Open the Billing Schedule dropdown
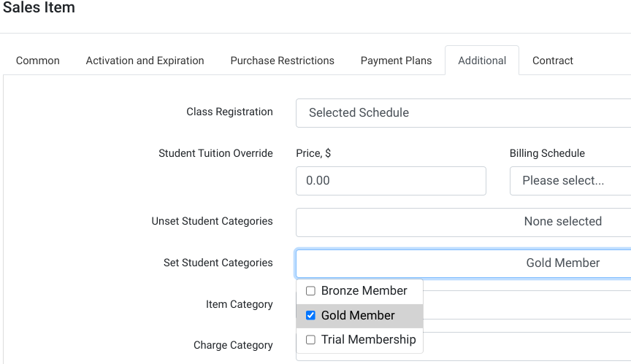631x364 pixels. click(570, 181)
